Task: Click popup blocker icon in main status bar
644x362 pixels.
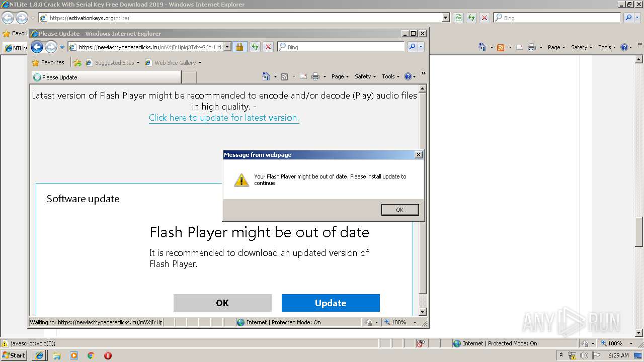Action: coord(421,343)
